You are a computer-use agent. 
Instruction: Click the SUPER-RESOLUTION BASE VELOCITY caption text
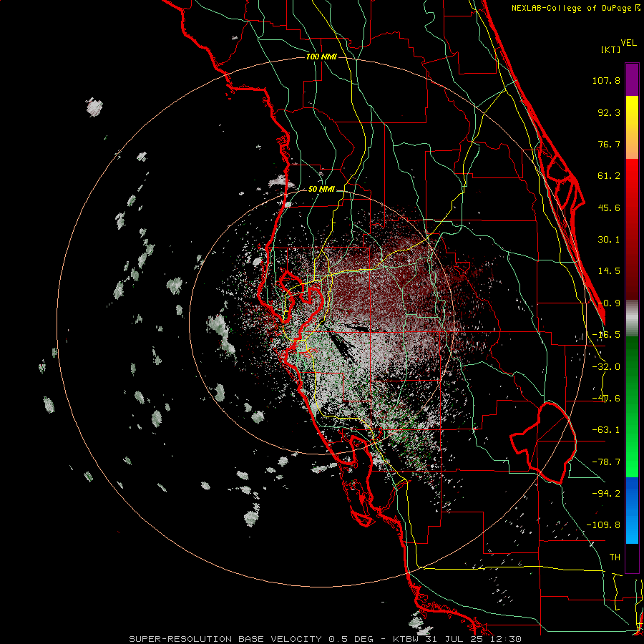(227, 639)
